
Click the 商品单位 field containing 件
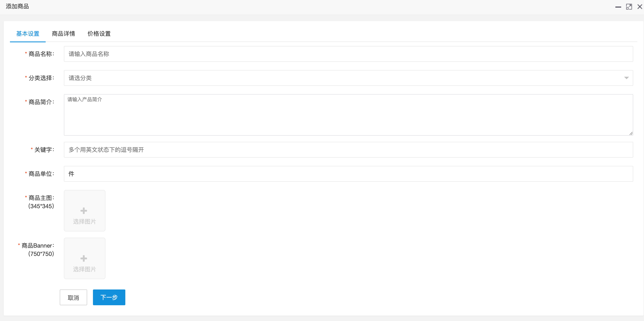(348, 174)
